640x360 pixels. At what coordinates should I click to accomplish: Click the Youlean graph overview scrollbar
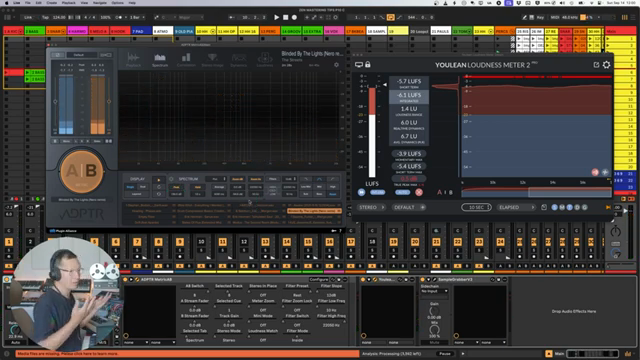tap(536, 192)
